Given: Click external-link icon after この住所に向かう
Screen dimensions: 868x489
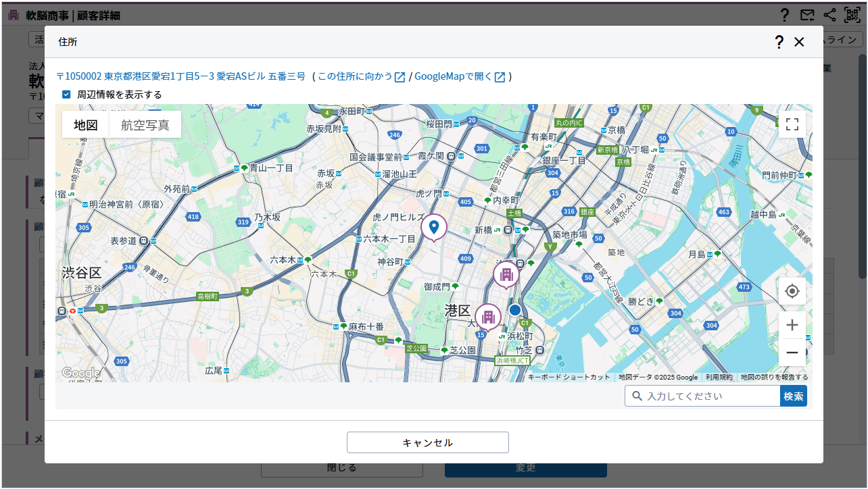Looking at the screenshot, I should click(x=400, y=77).
